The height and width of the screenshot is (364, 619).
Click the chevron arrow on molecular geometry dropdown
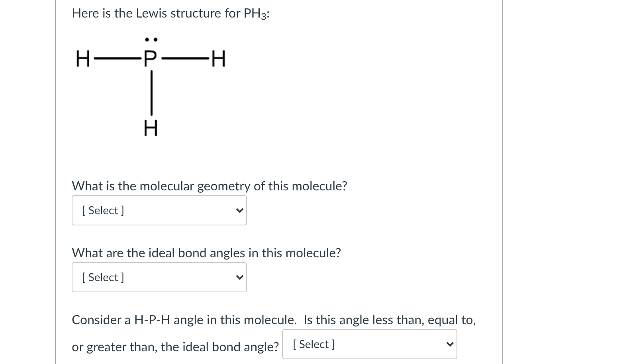click(239, 210)
